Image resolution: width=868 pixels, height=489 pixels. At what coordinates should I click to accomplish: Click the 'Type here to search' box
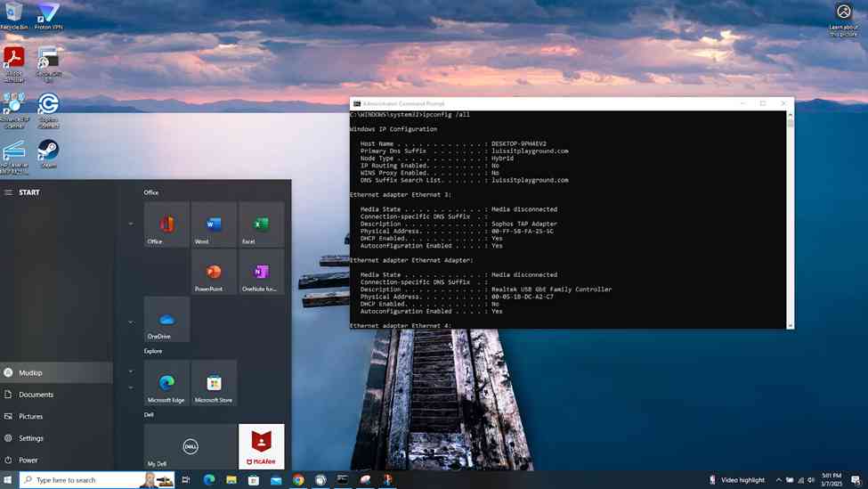pyautogui.click(x=97, y=479)
